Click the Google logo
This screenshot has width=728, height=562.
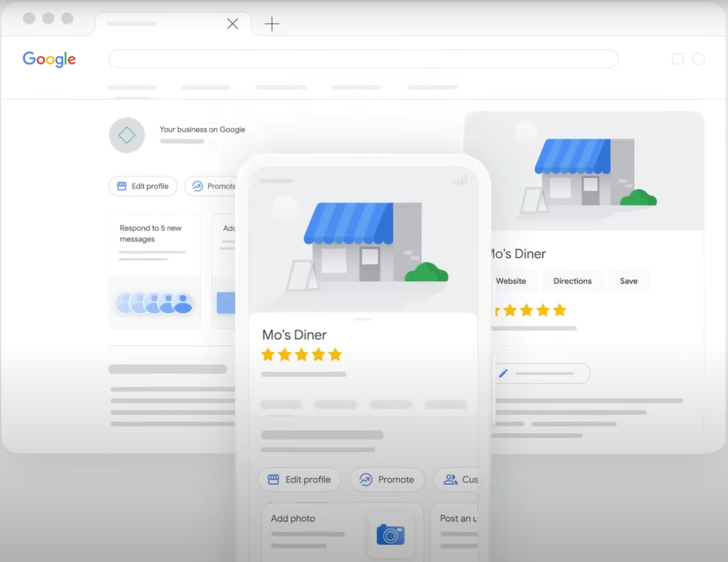49,59
